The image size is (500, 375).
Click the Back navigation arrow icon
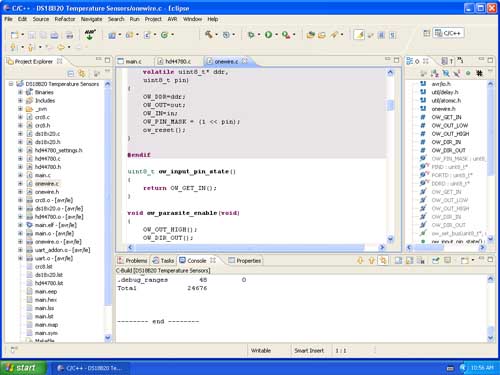click(x=61, y=47)
